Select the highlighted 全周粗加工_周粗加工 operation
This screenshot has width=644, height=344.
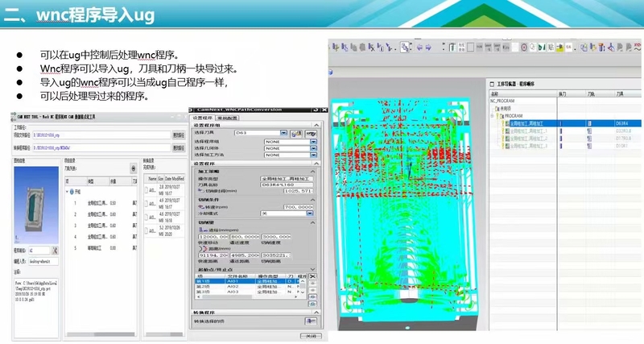(526, 123)
